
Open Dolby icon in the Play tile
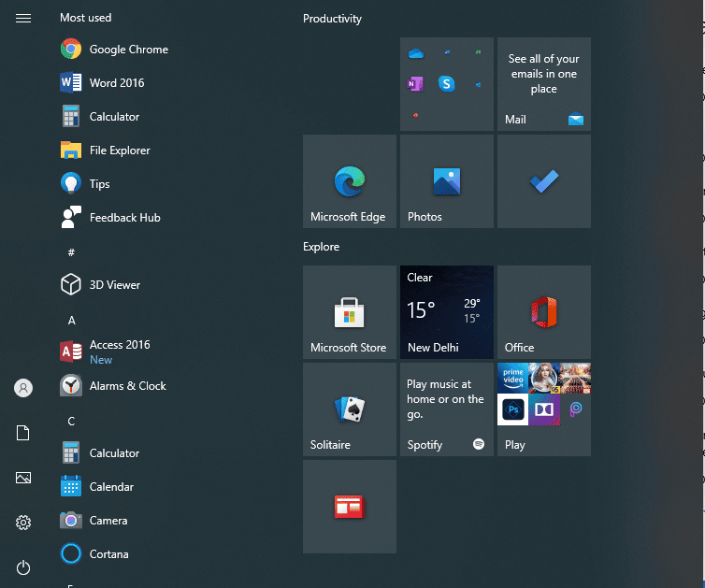coord(544,409)
